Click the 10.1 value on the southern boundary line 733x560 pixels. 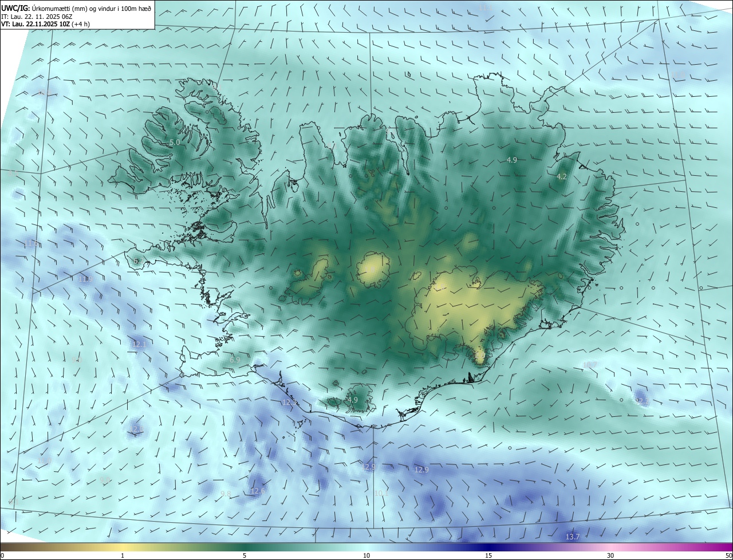(381, 493)
